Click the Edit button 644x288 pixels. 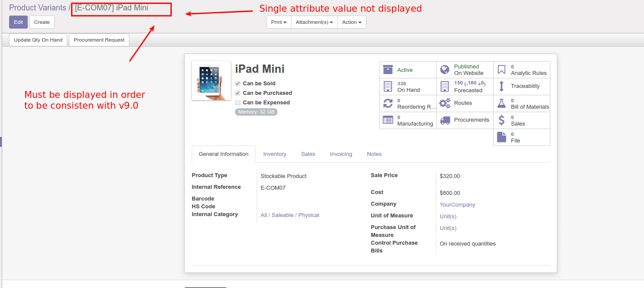pyautogui.click(x=18, y=22)
